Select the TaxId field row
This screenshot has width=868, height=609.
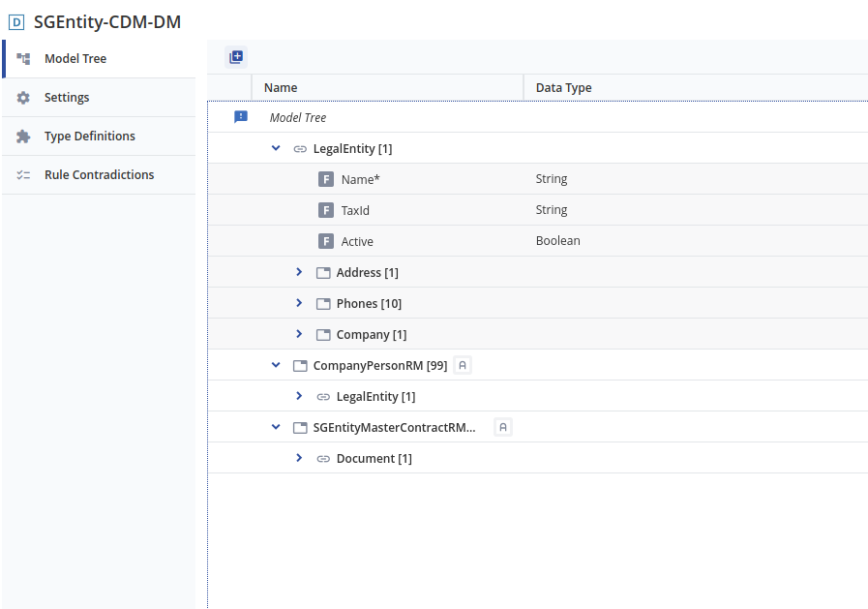point(537,210)
